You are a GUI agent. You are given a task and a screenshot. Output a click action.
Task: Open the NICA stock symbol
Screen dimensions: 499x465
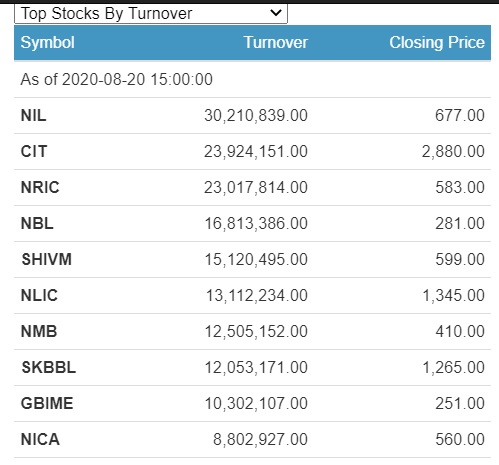(40, 440)
